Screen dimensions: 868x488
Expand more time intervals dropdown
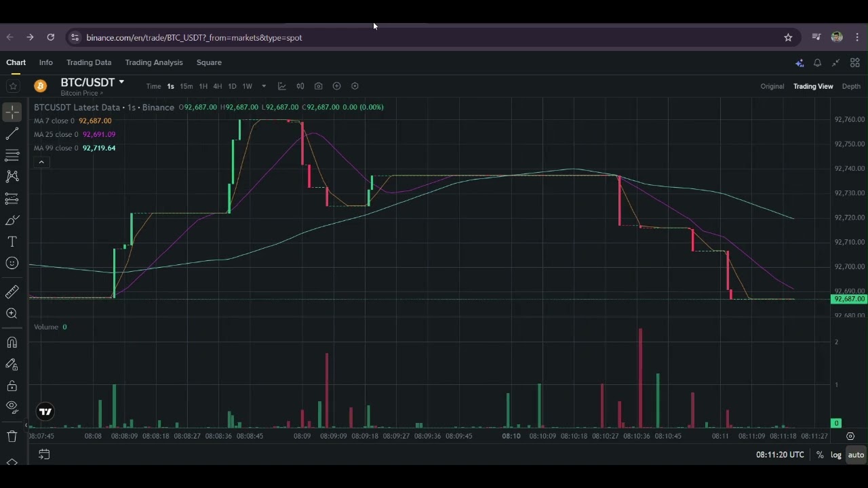point(264,86)
